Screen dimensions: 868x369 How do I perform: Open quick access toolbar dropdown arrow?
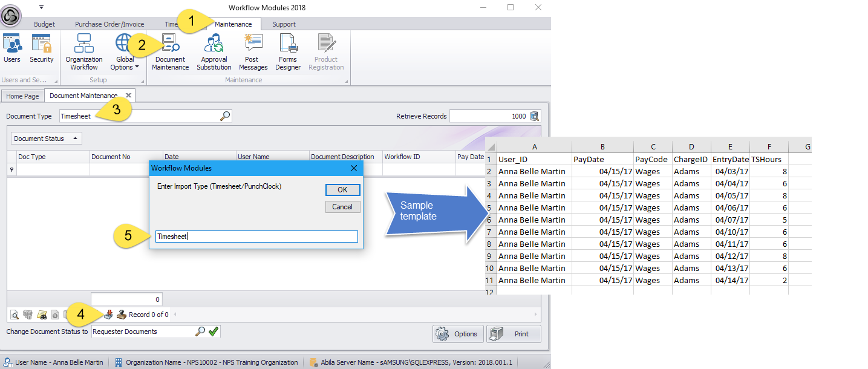click(x=41, y=7)
